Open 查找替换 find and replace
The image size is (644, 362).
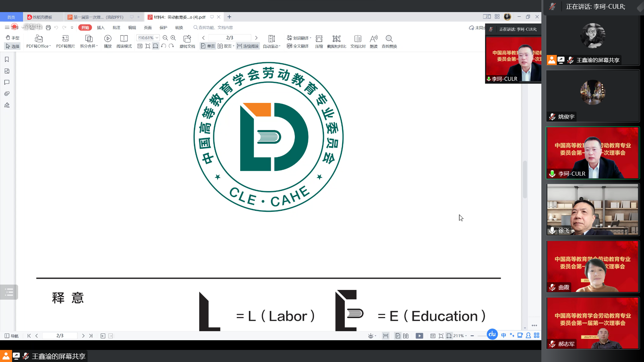click(x=389, y=42)
